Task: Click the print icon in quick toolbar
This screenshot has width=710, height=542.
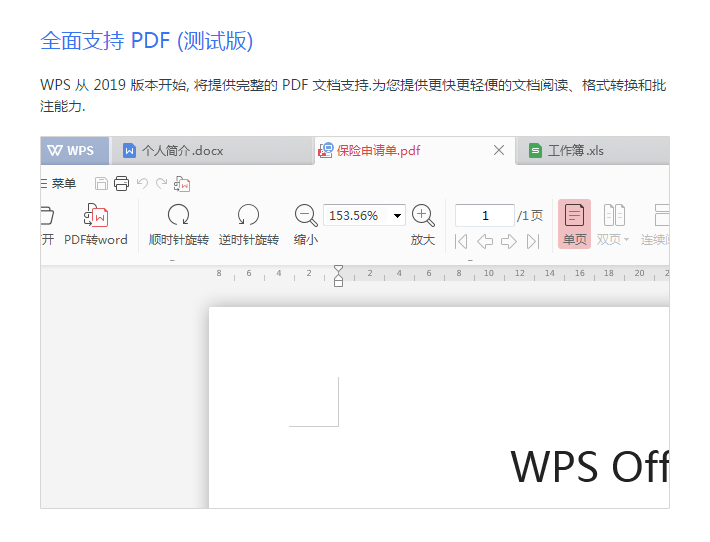Action: (121, 183)
